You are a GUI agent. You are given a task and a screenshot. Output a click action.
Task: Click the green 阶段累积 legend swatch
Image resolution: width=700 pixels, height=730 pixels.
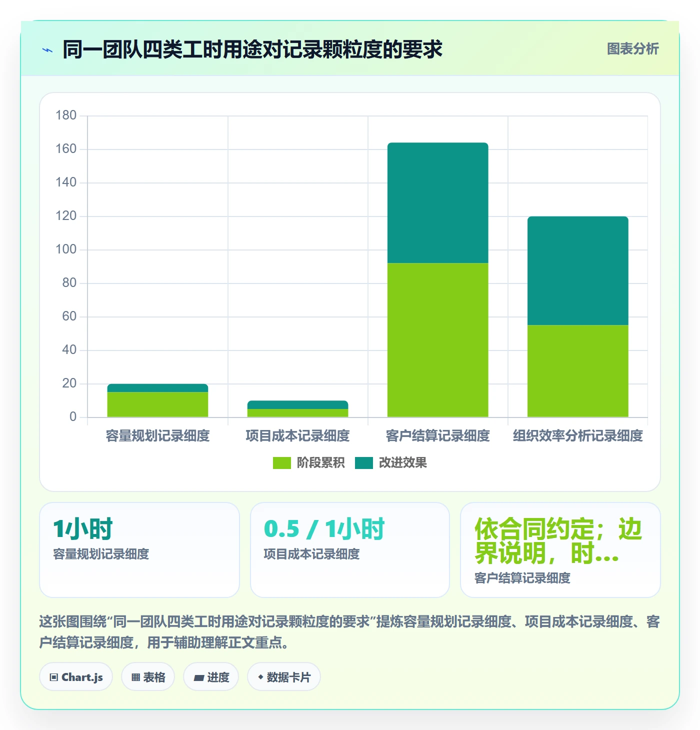(x=281, y=463)
